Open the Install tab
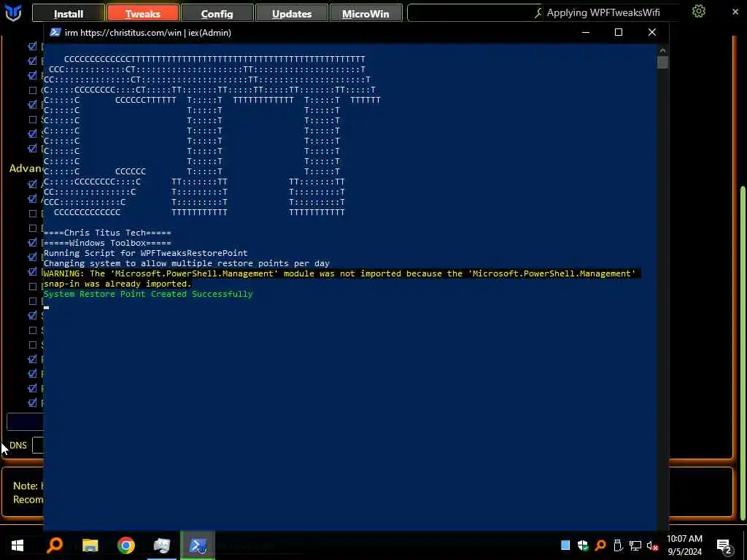Image resolution: width=747 pixels, height=560 pixels. 68,13
